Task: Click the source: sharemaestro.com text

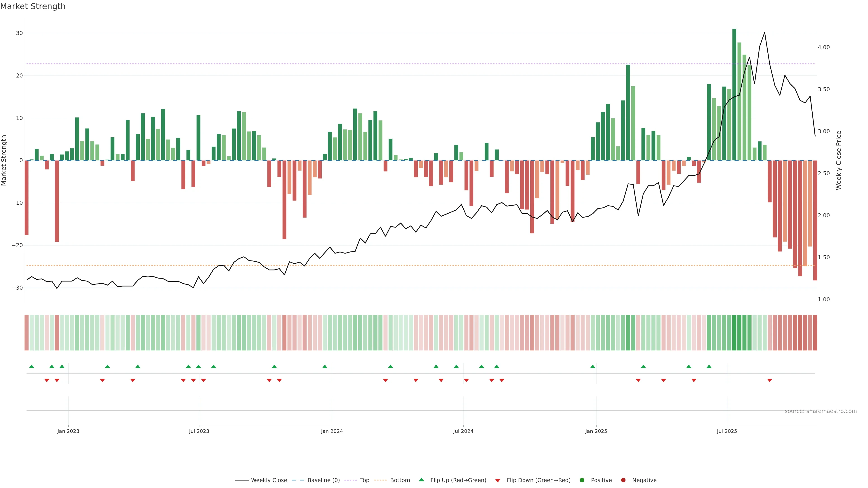Action: (821, 411)
